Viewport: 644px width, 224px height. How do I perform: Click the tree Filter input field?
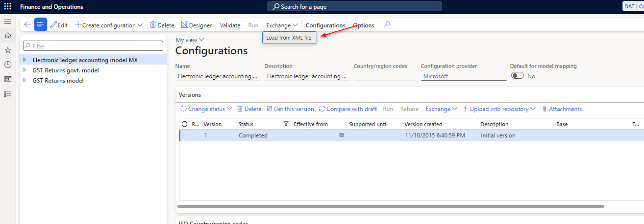click(93, 46)
